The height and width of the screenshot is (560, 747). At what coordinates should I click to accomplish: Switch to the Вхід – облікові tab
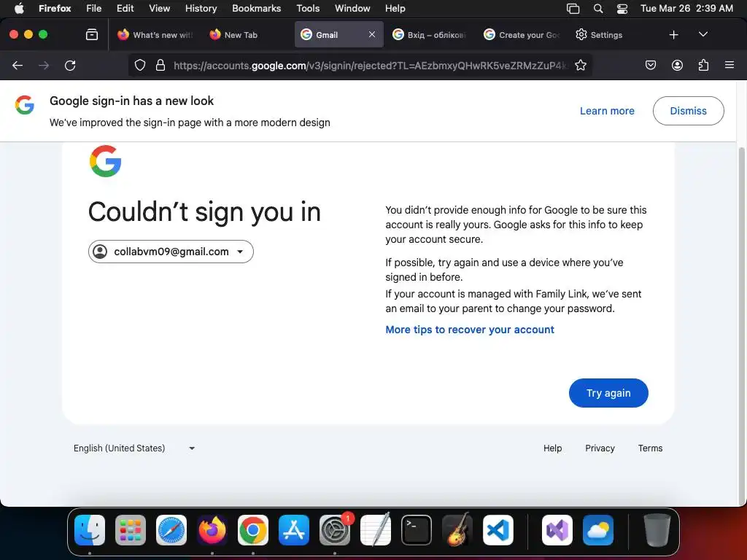tap(429, 35)
